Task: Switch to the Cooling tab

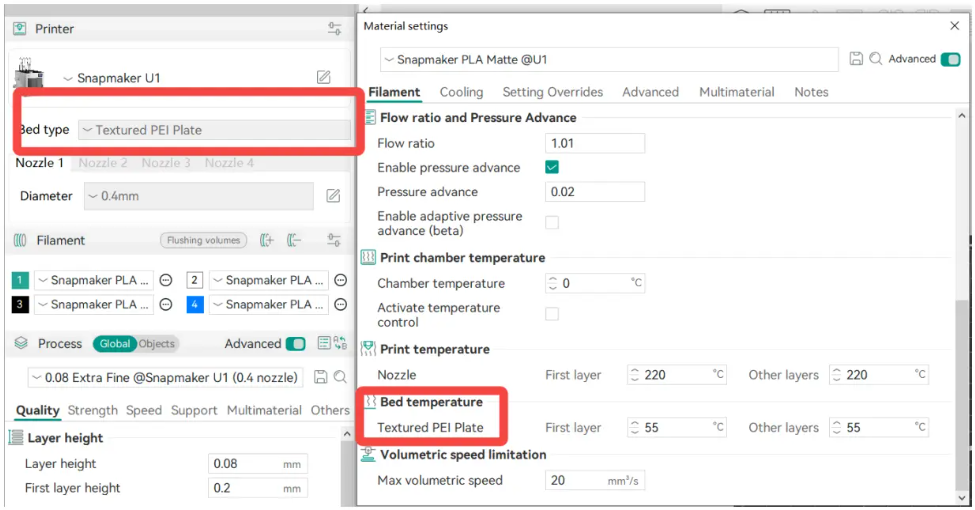Action: [461, 92]
